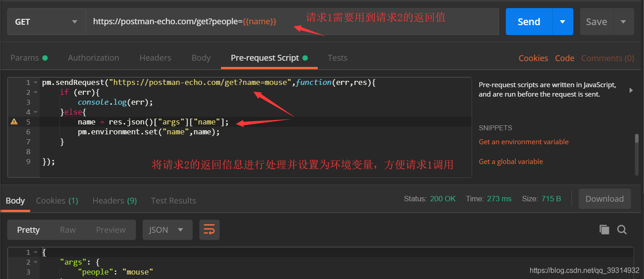Open the Cookies link
Viewport: 644px width, 279px height.
[533, 58]
